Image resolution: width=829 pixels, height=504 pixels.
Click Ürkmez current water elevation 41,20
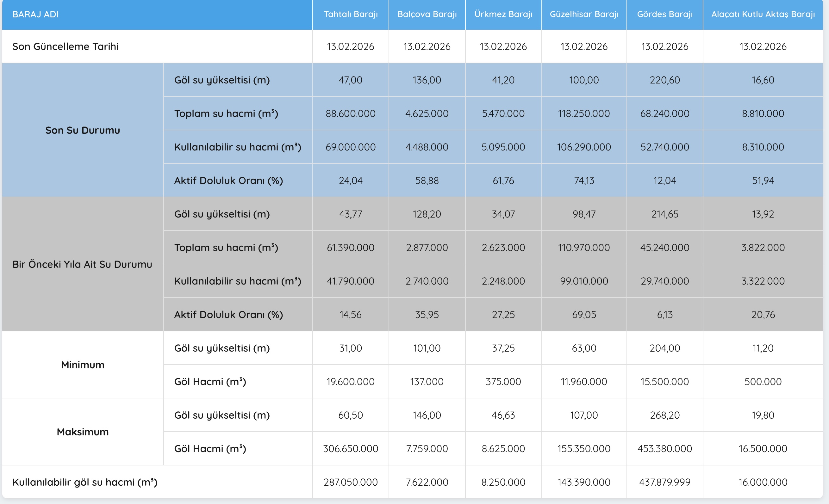tap(503, 80)
